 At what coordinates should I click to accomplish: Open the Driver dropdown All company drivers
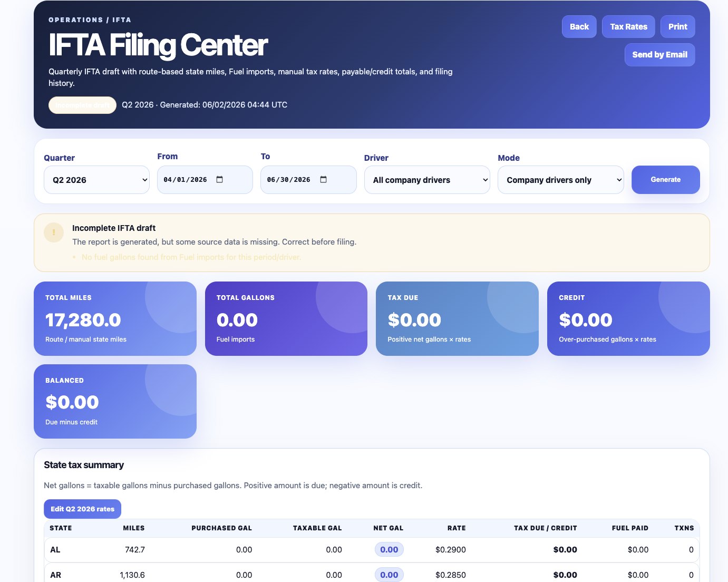pyautogui.click(x=427, y=180)
